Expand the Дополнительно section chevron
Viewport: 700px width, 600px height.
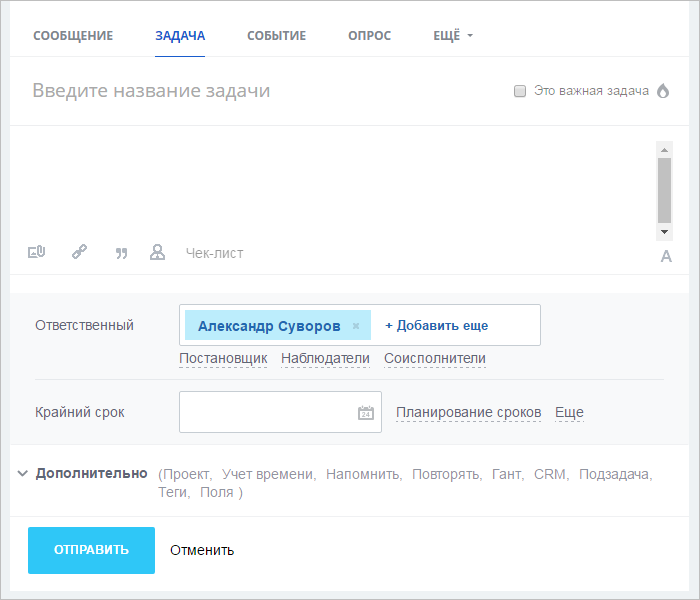click(22, 473)
